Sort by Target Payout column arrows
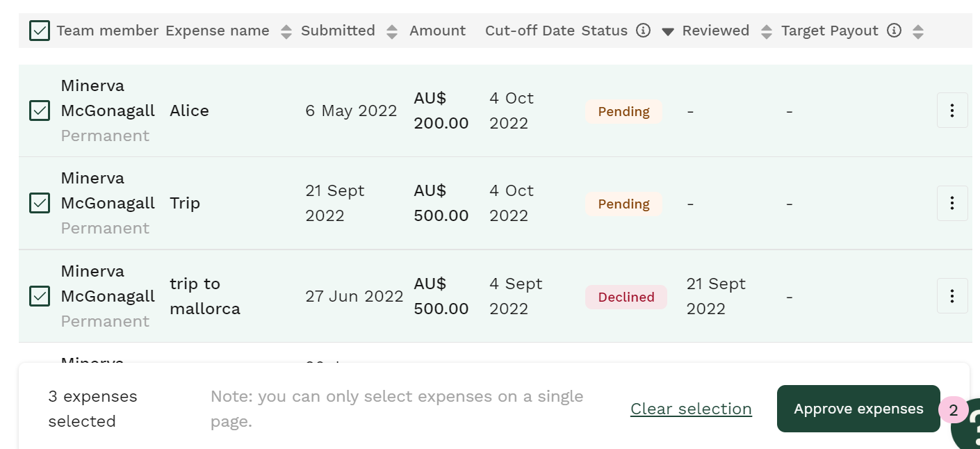The width and height of the screenshot is (980, 449). click(x=918, y=31)
